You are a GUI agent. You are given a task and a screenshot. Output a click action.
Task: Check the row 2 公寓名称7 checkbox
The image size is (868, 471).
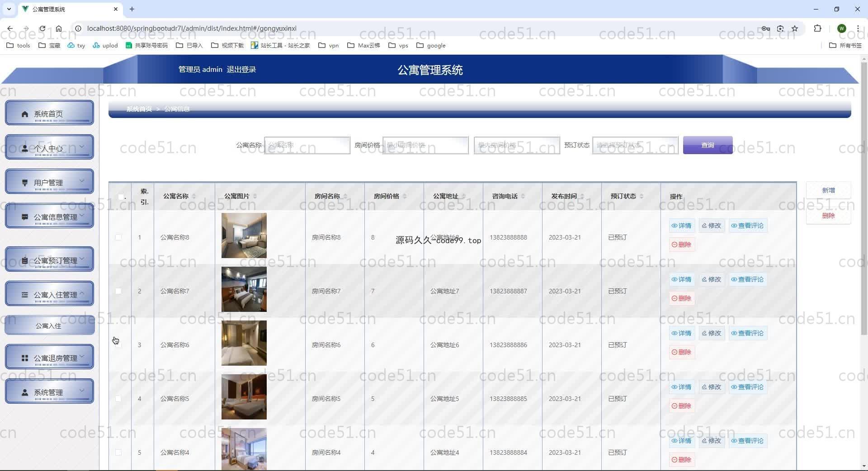[118, 291]
